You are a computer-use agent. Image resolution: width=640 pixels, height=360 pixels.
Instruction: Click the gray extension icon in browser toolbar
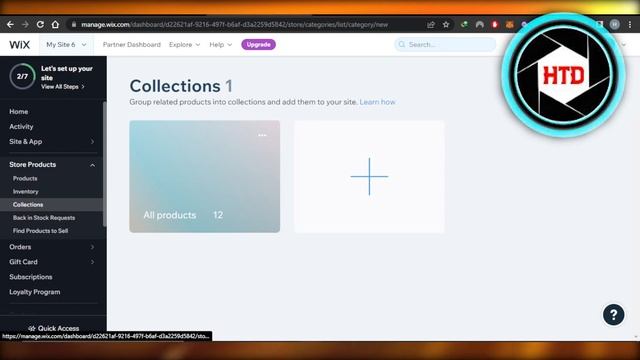pos(480,24)
